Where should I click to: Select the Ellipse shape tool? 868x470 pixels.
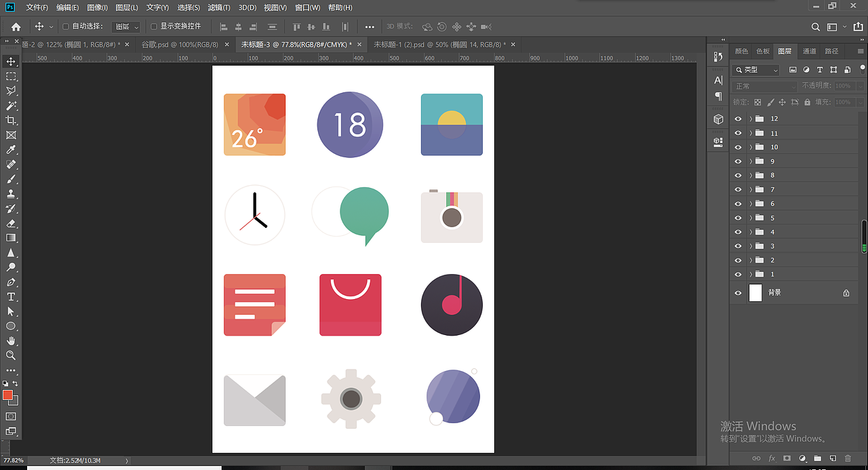[11, 326]
